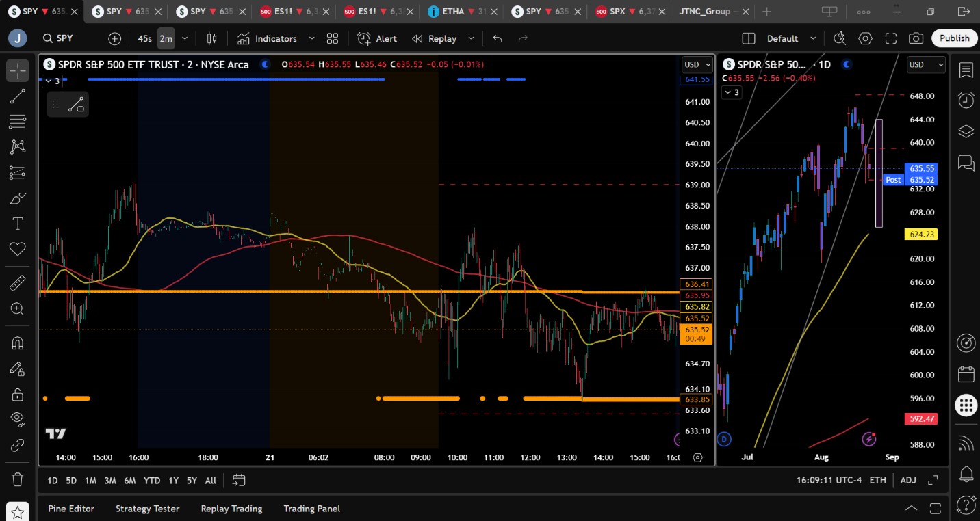Select the 2m interval button
The height and width of the screenshot is (521, 980).
(166, 39)
